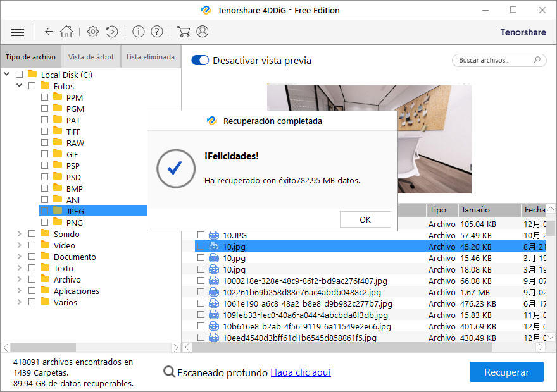Click the file list horizontal scrollbar thumb
This screenshot has width=557, height=392.
tap(342, 347)
